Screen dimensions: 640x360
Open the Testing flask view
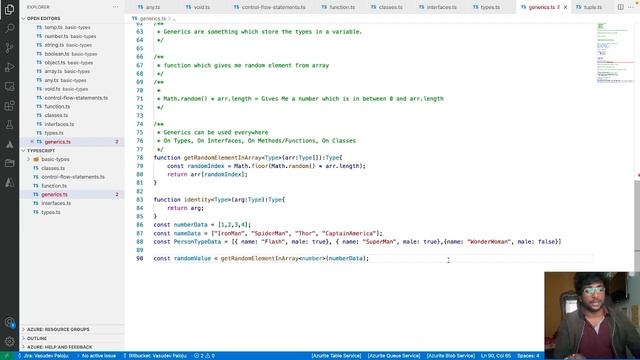click(9, 125)
